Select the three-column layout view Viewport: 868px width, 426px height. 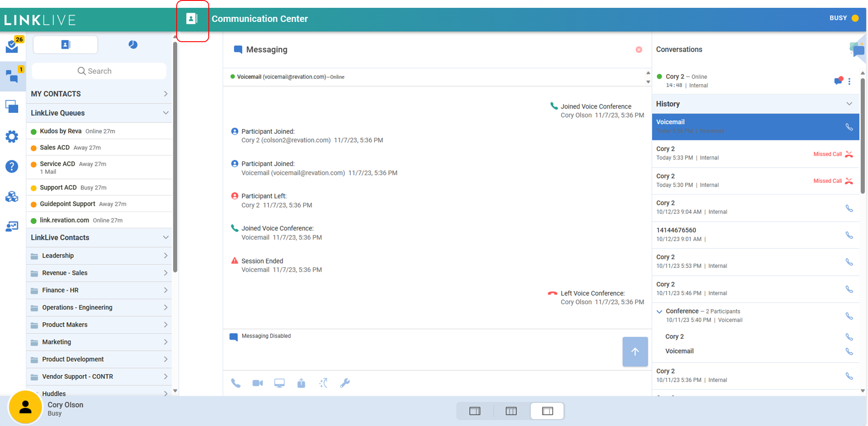point(511,411)
